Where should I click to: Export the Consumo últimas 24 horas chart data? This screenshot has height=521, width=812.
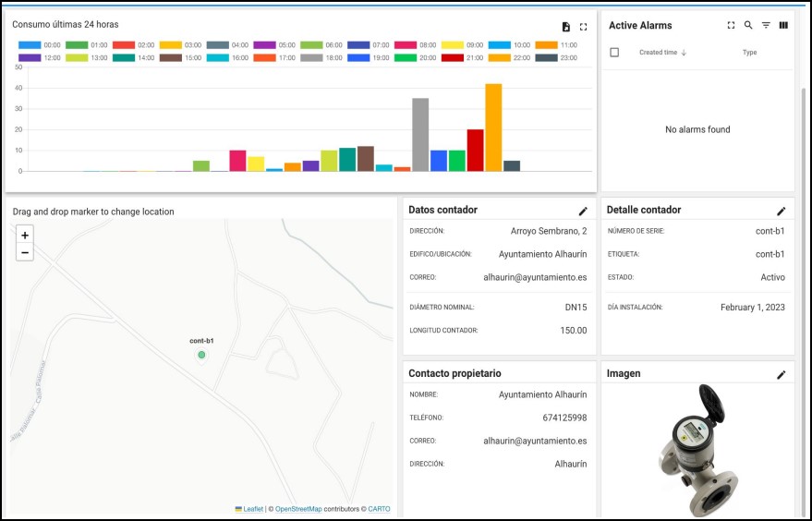[x=566, y=27]
